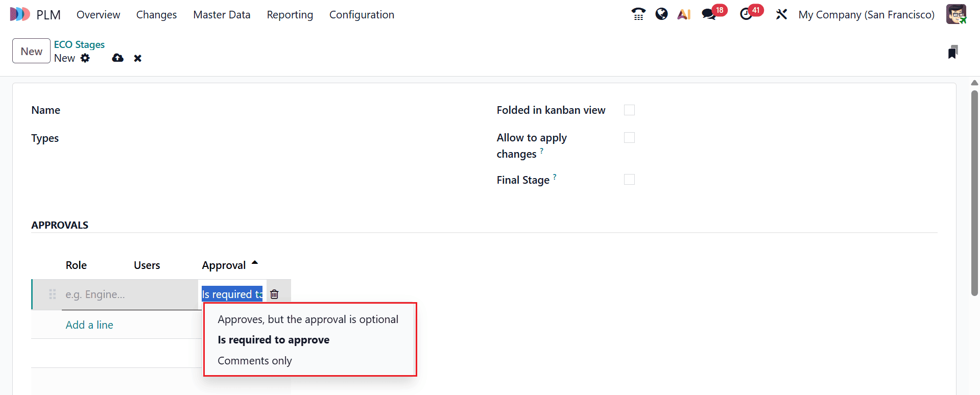This screenshot has width=980, height=395.
Task: Open the AI assistant icon
Action: pos(684,14)
